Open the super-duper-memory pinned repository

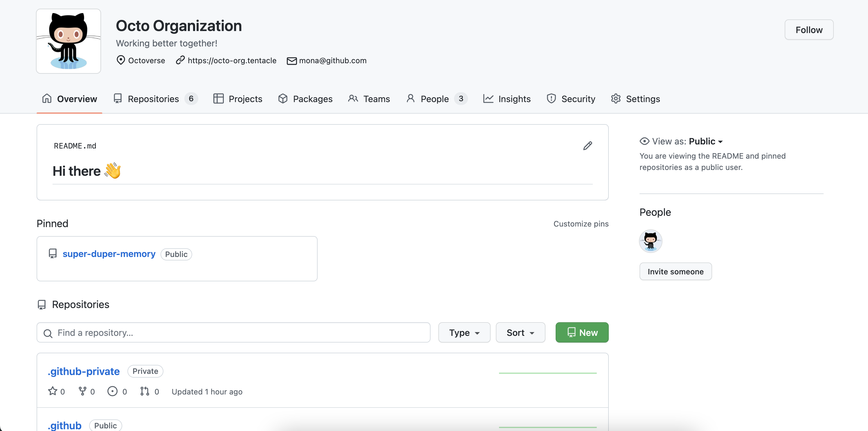pos(109,253)
